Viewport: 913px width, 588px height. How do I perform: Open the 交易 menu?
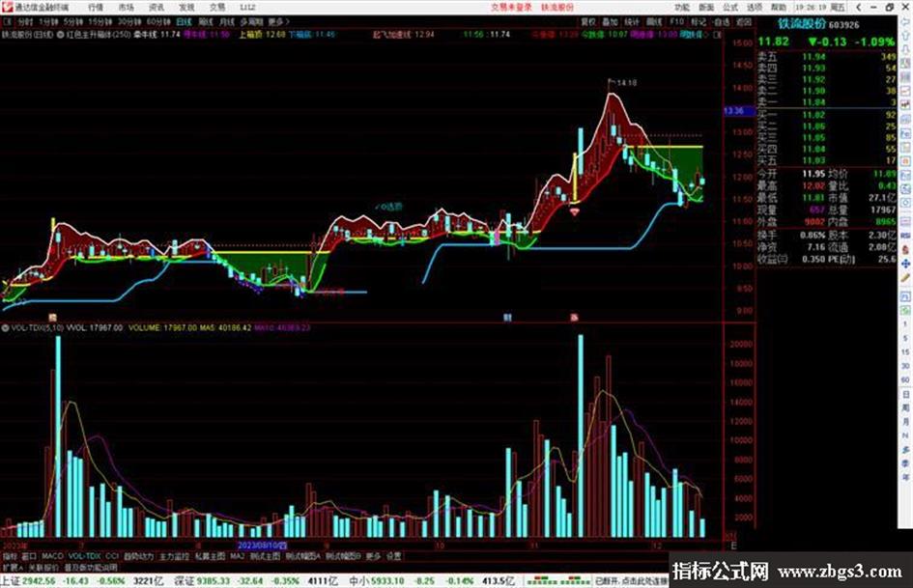point(217,8)
